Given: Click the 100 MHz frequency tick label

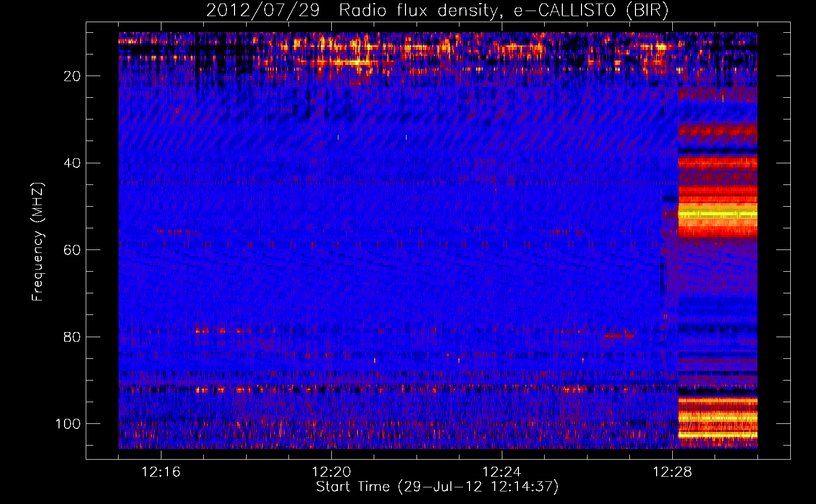Looking at the screenshot, I should [68, 424].
